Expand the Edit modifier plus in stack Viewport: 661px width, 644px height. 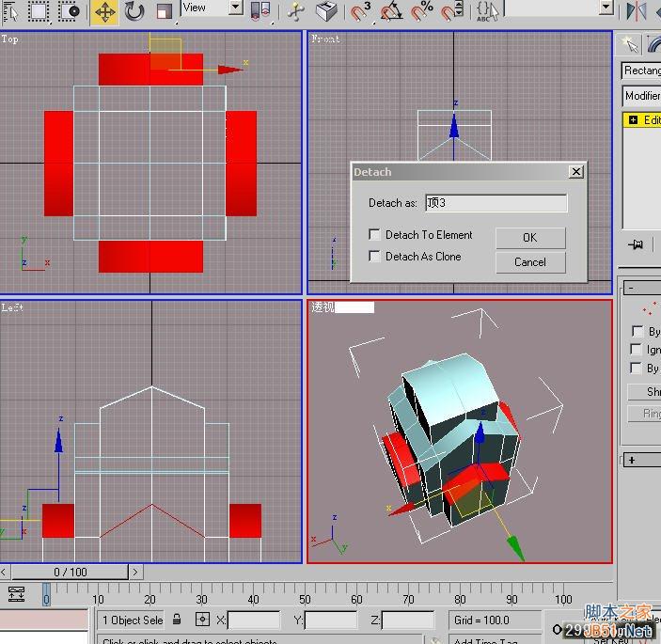point(633,120)
